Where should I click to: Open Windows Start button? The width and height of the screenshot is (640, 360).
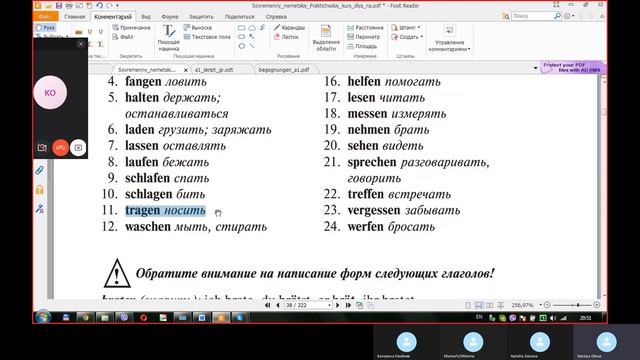(43, 317)
